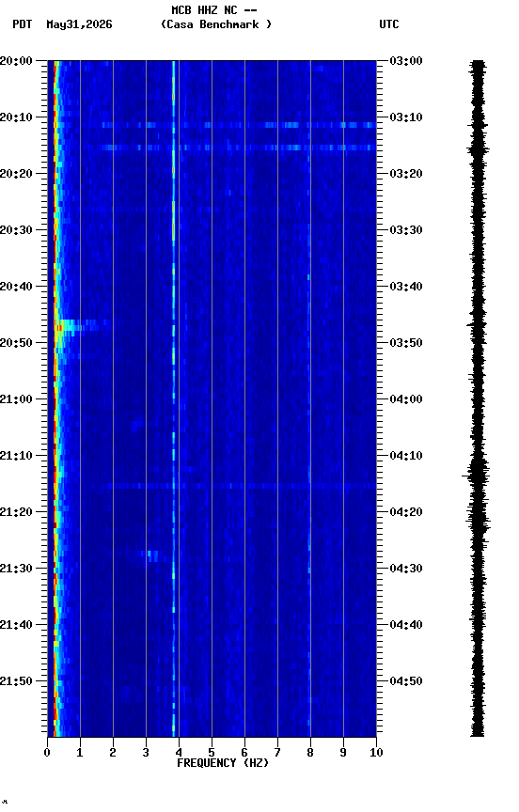Click the '21:10' PDT time label

(x=16, y=456)
